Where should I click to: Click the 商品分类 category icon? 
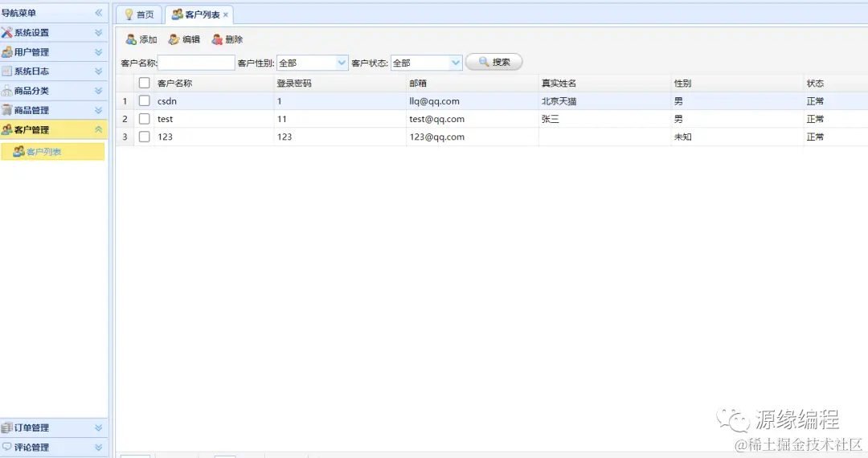[6, 91]
